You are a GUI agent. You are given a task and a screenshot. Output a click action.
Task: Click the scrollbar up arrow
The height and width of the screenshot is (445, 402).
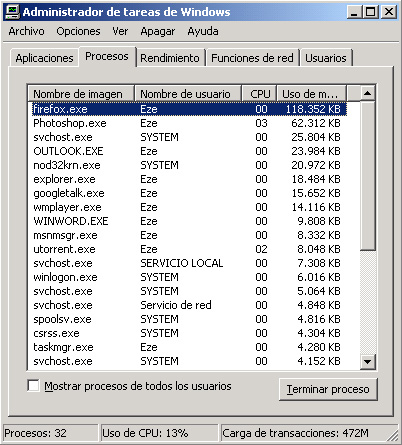pyautogui.click(x=367, y=93)
